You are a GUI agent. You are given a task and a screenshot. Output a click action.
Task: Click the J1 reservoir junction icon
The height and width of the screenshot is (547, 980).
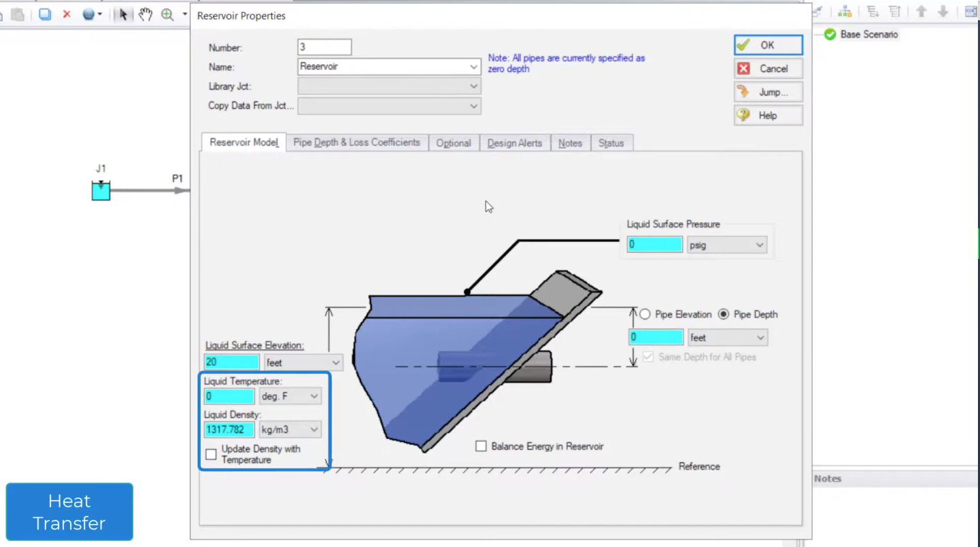pos(101,190)
